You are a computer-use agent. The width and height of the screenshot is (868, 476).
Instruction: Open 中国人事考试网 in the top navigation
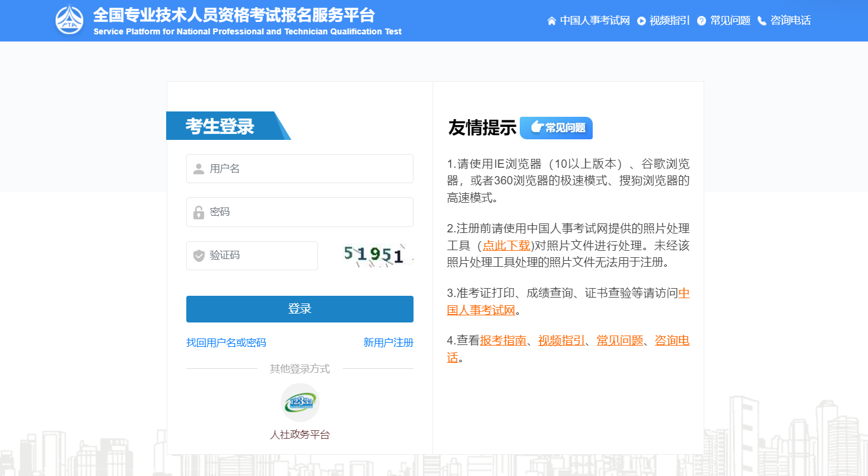pyautogui.click(x=594, y=21)
